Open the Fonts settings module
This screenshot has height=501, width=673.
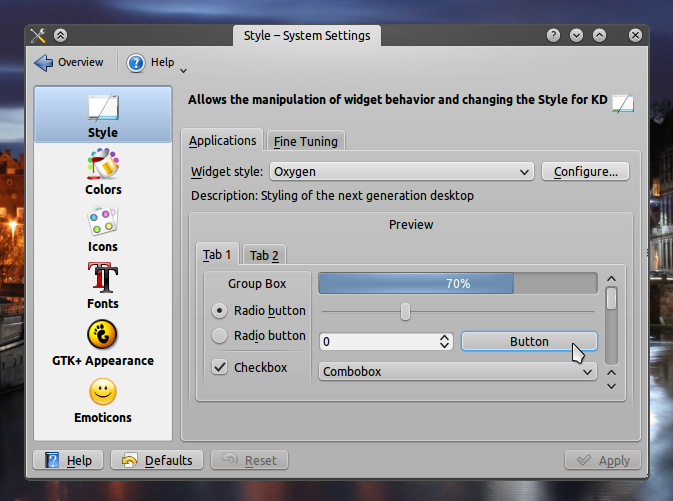pos(103,285)
